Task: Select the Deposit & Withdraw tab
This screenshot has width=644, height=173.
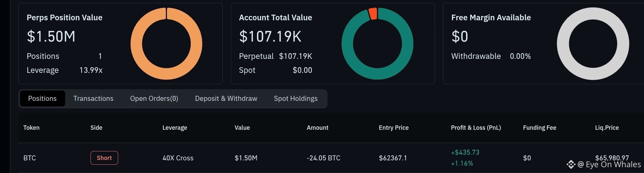Action: (226, 98)
